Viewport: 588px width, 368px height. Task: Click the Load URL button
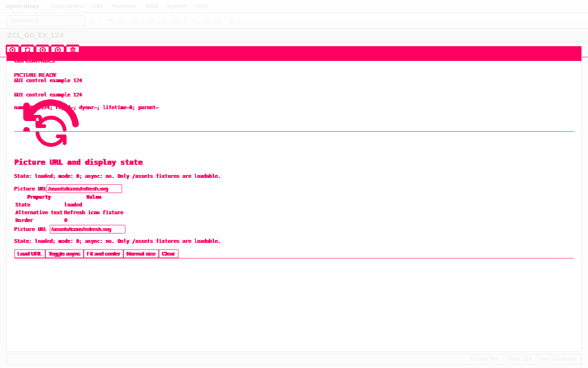click(x=30, y=254)
